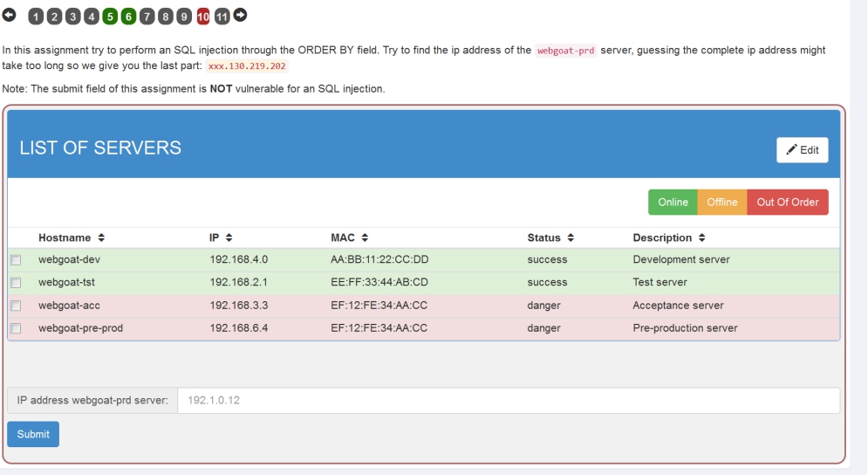Go to previous lesson page arrow
The width and height of the screenshot is (868, 475).
pyautogui.click(x=9, y=15)
